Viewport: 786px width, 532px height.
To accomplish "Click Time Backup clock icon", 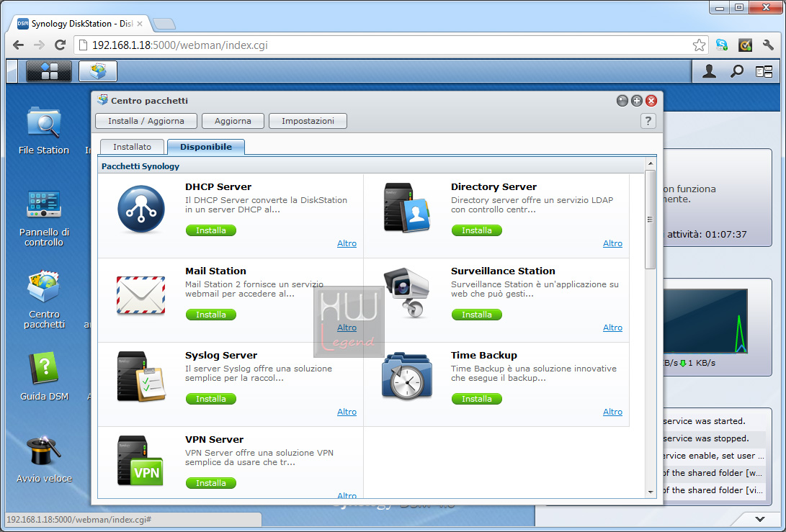I will click(406, 377).
